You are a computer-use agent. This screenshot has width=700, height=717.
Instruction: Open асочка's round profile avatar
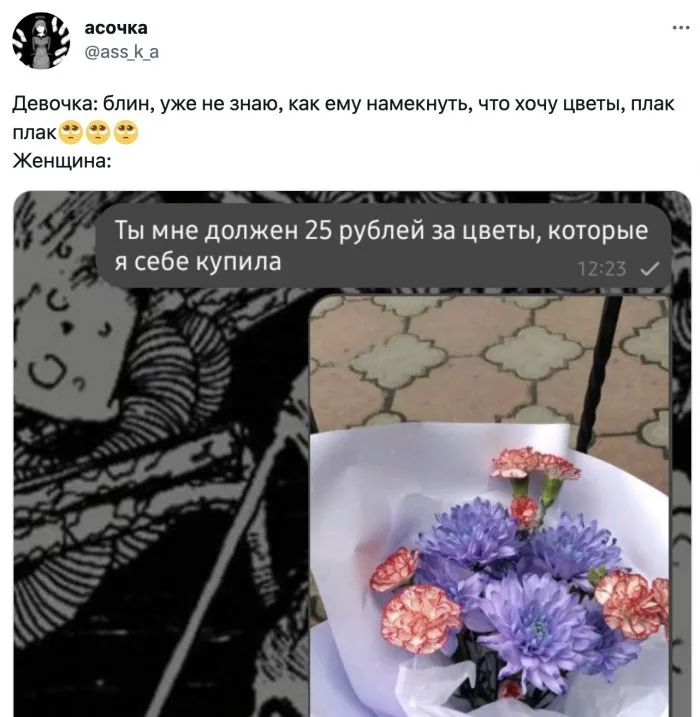(41, 41)
